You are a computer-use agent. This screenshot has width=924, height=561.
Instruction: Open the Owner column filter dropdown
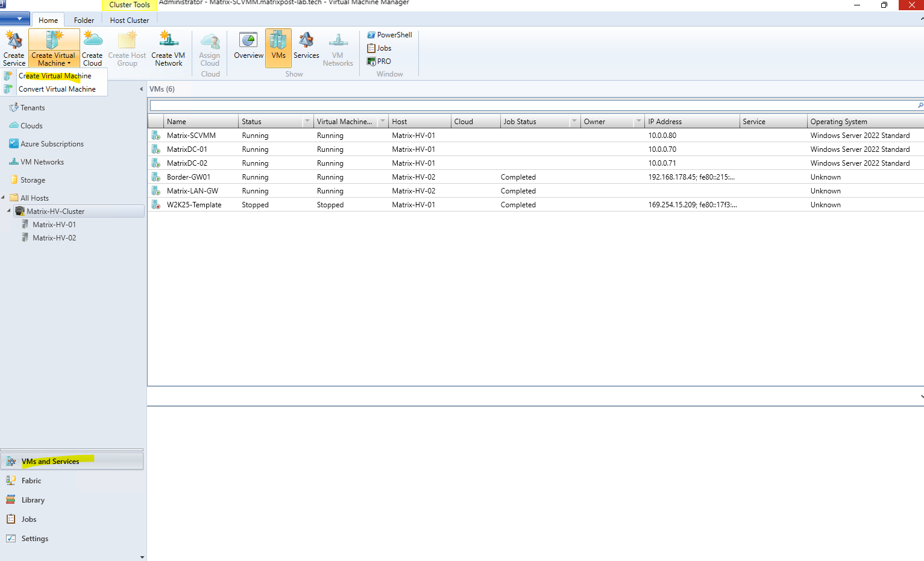click(x=639, y=121)
